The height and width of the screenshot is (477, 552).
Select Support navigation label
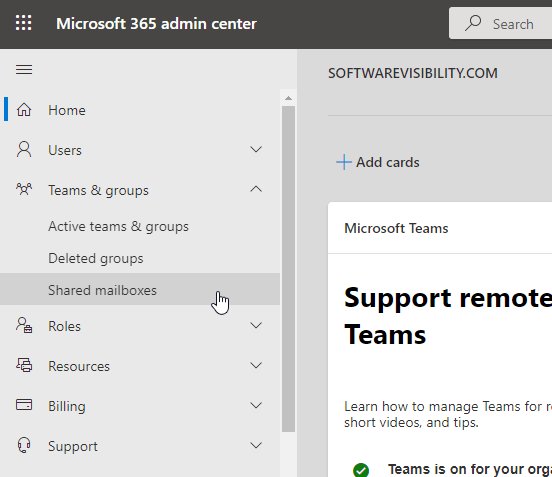click(x=73, y=446)
